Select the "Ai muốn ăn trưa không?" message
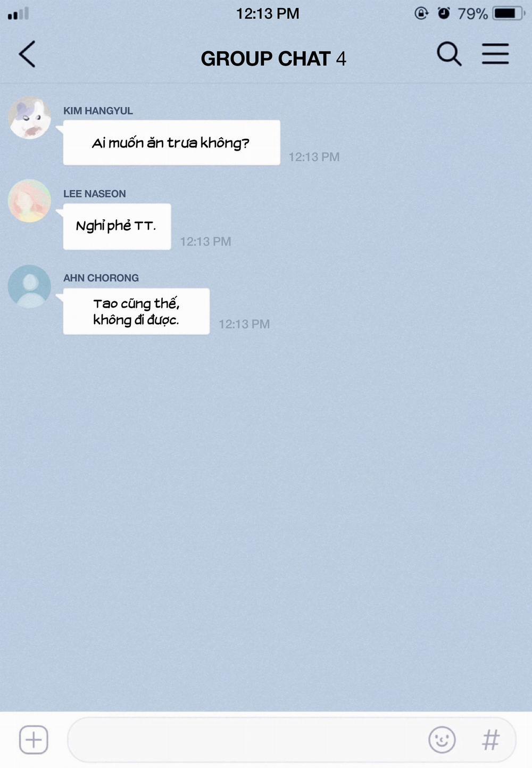 [x=171, y=143]
